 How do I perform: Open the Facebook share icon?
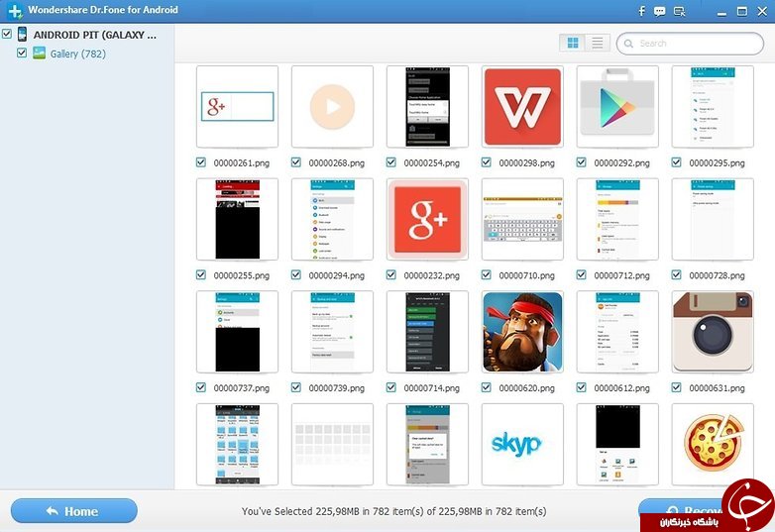pos(641,11)
